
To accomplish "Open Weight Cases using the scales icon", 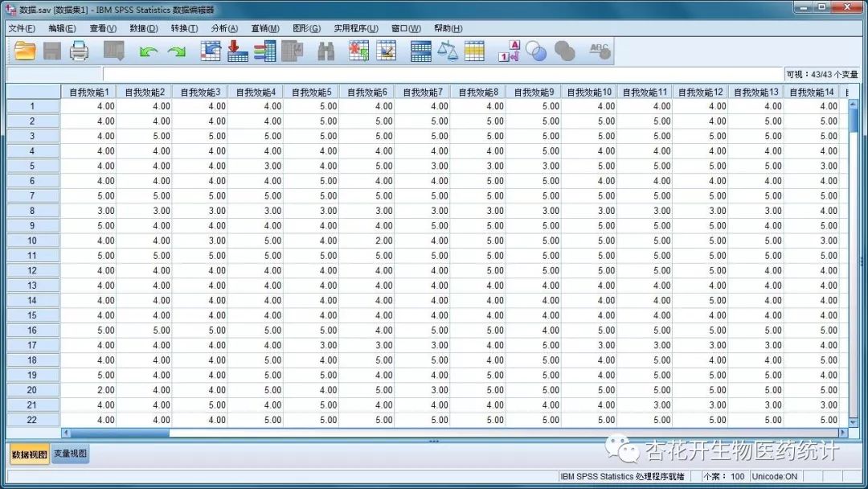I will 446,50.
